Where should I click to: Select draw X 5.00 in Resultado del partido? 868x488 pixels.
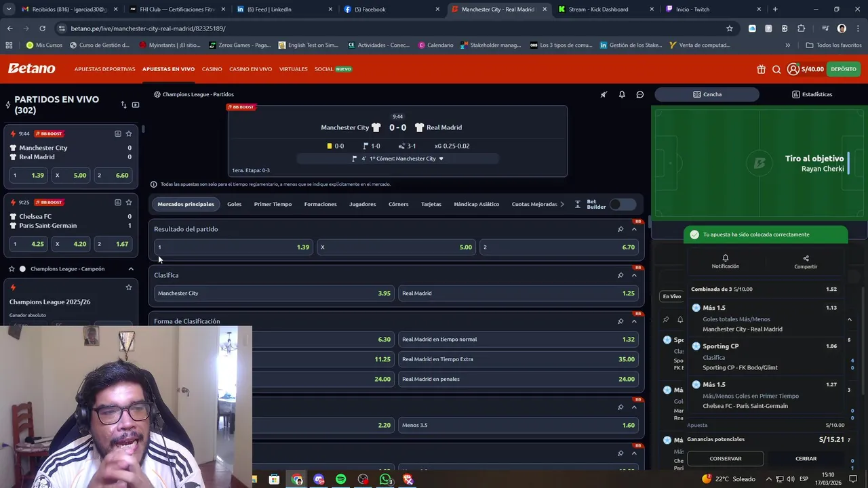point(397,247)
